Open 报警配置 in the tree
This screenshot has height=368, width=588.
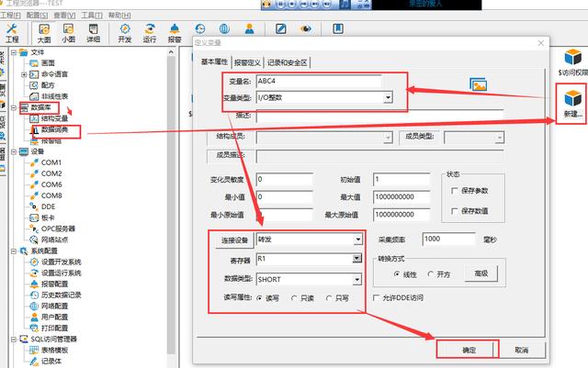click(x=54, y=284)
